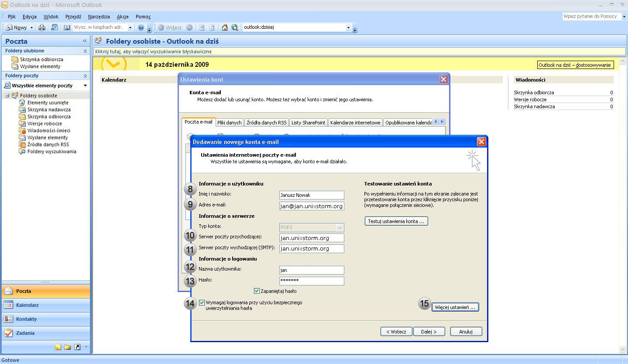Open the Nowy button dropdown arrow
This screenshot has height=364, width=628.
(31, 27)
